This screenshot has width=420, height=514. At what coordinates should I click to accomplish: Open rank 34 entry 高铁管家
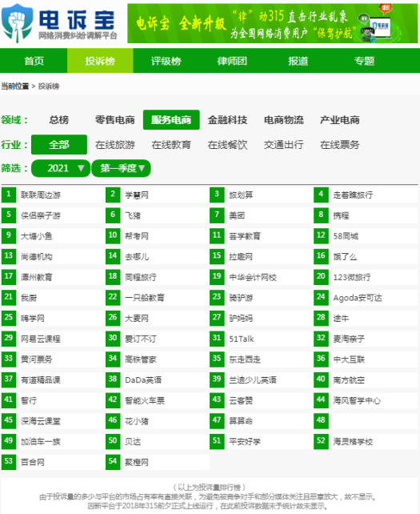pyautogui.click(x=141, y=359)
